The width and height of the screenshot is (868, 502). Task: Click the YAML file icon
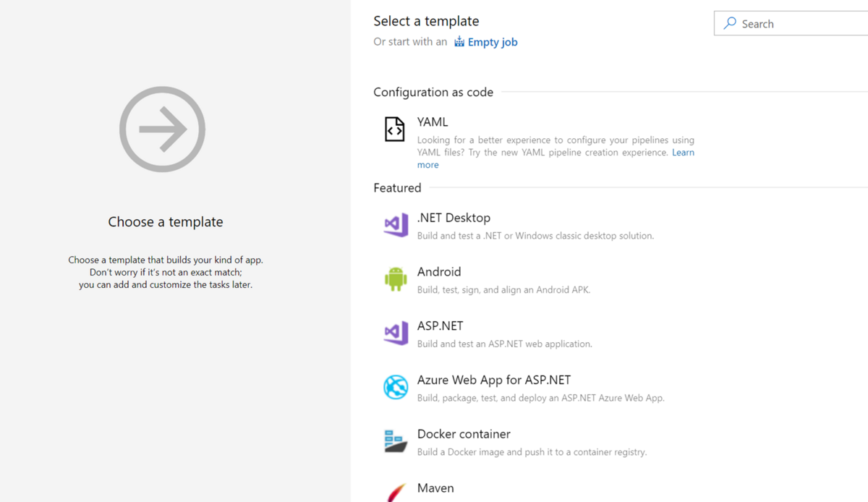pos(394,129)
